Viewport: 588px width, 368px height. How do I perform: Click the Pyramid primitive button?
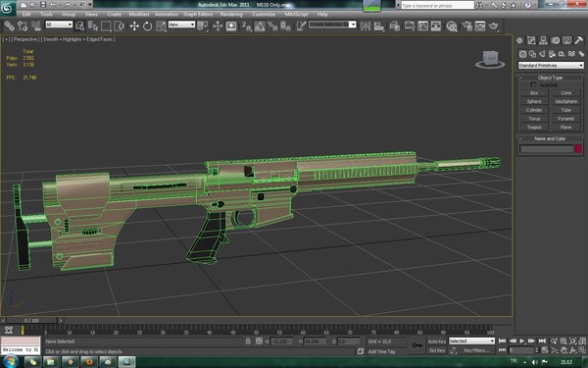(x=565, y=119)
